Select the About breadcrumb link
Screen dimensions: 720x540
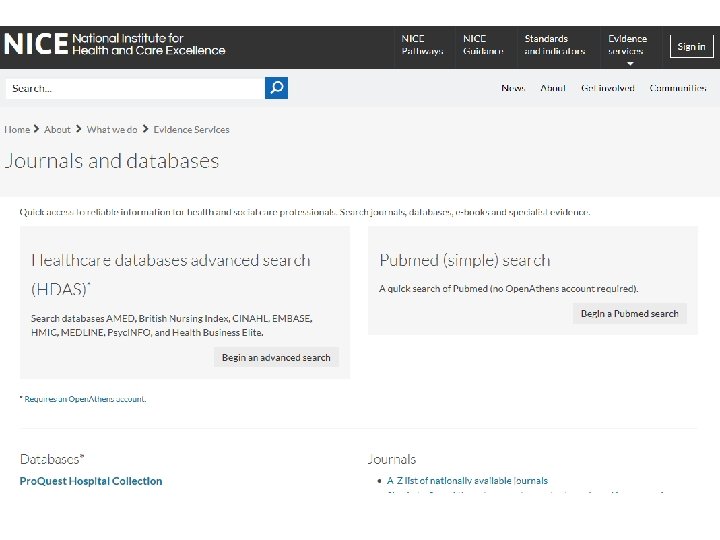pyautogui.click(x=58, y=129)
